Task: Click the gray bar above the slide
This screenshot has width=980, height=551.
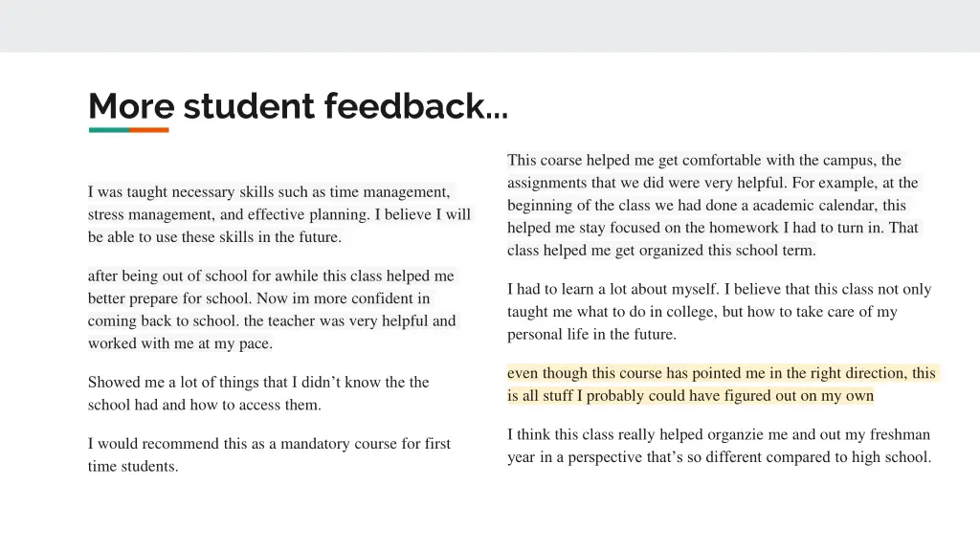Action: 490,26
